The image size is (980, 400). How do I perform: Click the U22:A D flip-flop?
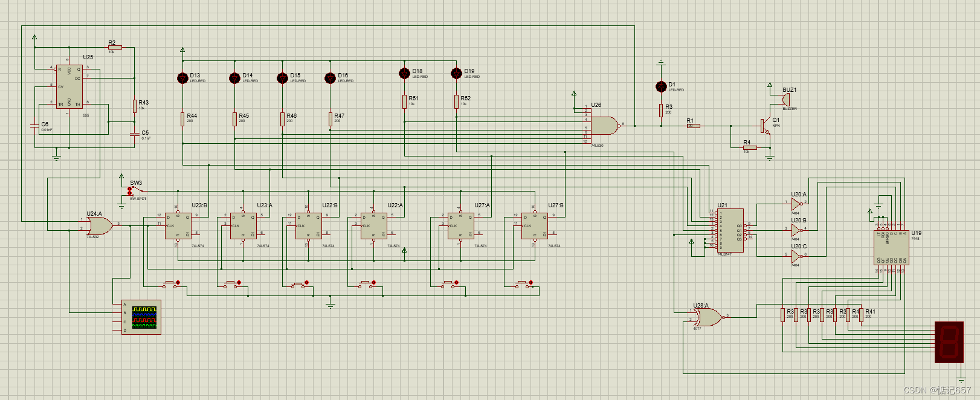pyautogui.click(x=374, y=226)
